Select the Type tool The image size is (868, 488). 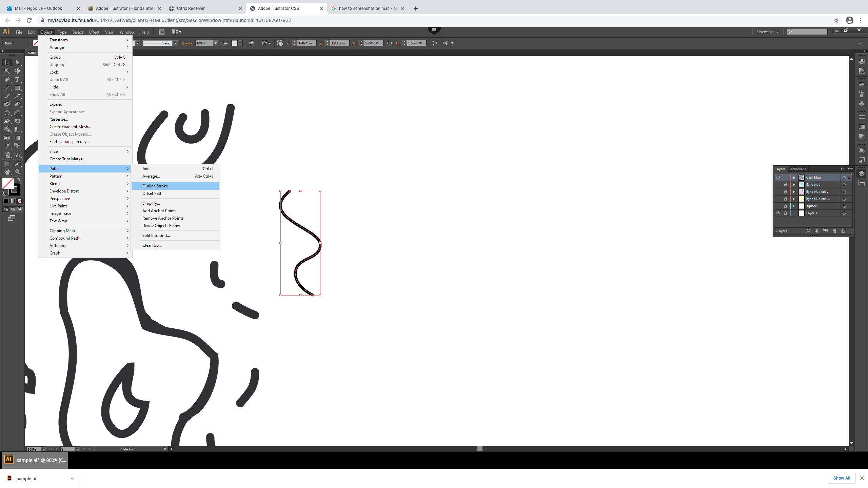coord(18,80)
